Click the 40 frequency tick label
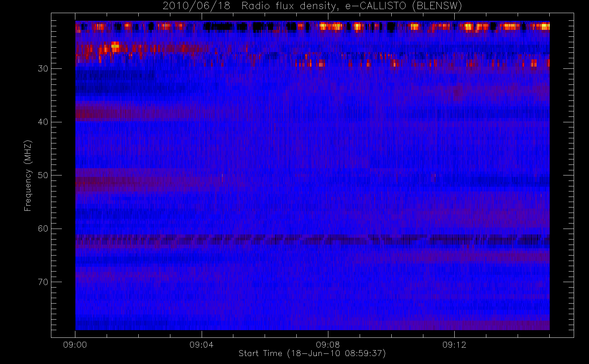The width and height of the screenshot is (589, 364). point(43,122)
